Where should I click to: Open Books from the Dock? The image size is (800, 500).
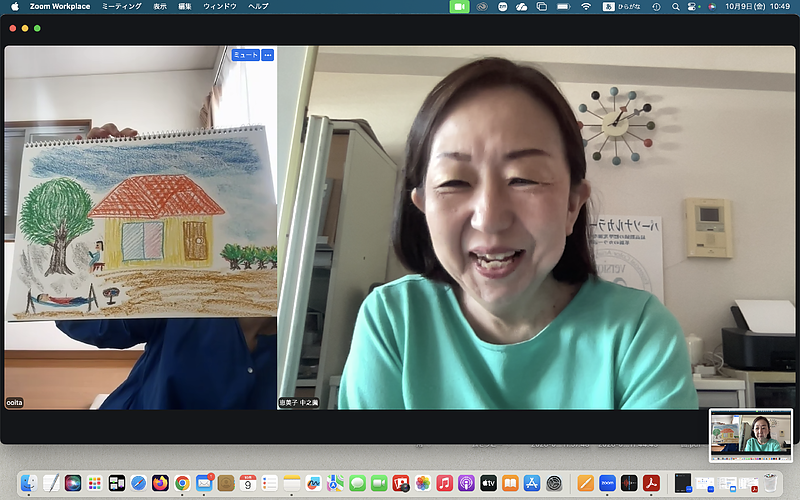point(510,483)
